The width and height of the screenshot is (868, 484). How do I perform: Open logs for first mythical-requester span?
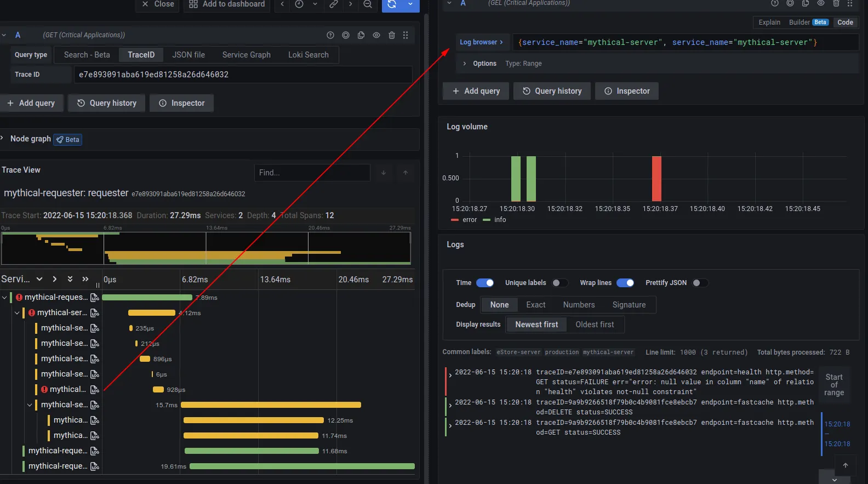coord(95,298)
